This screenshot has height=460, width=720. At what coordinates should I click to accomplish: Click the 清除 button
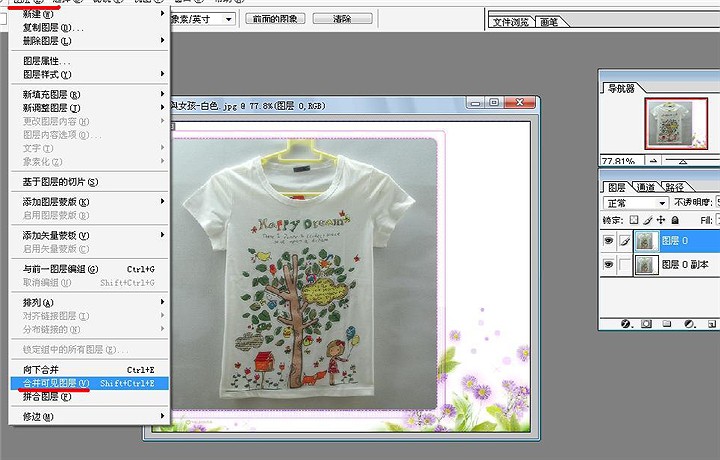pyautogui.click(x=343, y=19)
